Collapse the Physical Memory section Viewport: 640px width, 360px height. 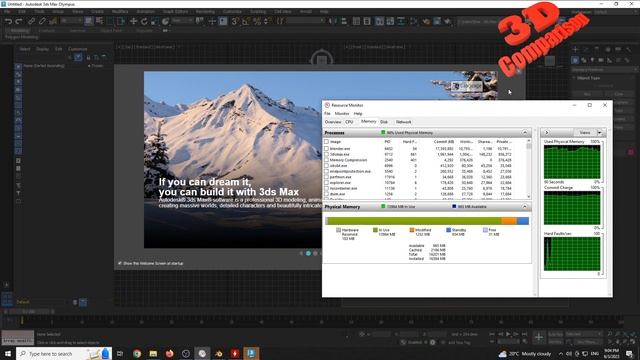pos(524,207)
